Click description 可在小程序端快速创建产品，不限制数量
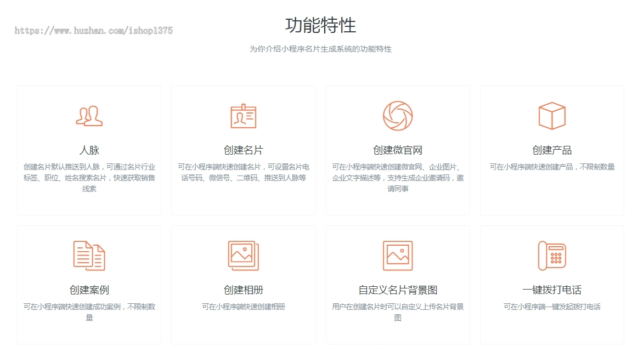This screenshot has height=351, width=644. coord(552,167)
